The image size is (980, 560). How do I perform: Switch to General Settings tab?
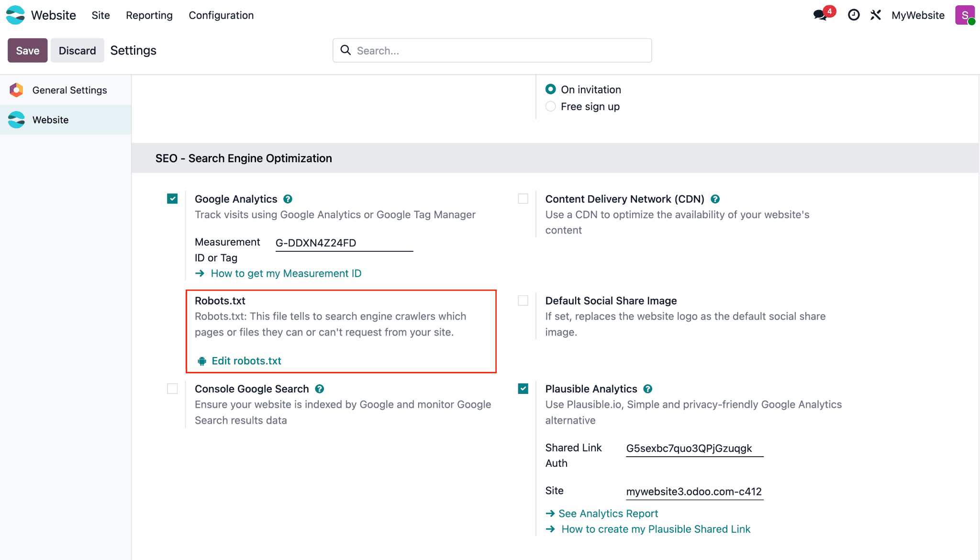69,90
